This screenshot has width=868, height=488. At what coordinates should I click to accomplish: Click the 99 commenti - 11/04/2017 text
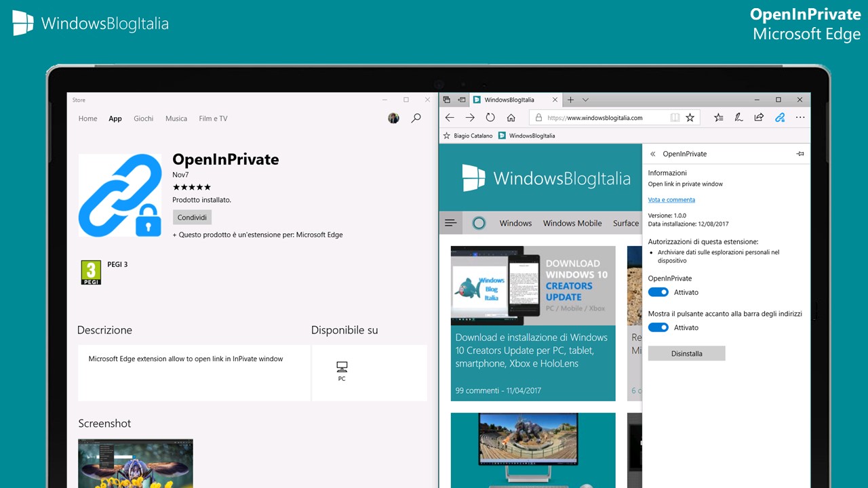click(x=498, y=390)
